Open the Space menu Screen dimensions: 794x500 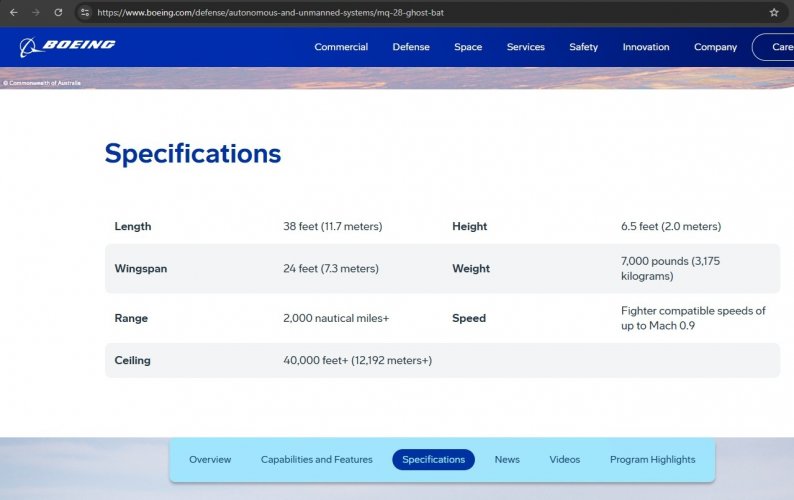pos(468,47)
